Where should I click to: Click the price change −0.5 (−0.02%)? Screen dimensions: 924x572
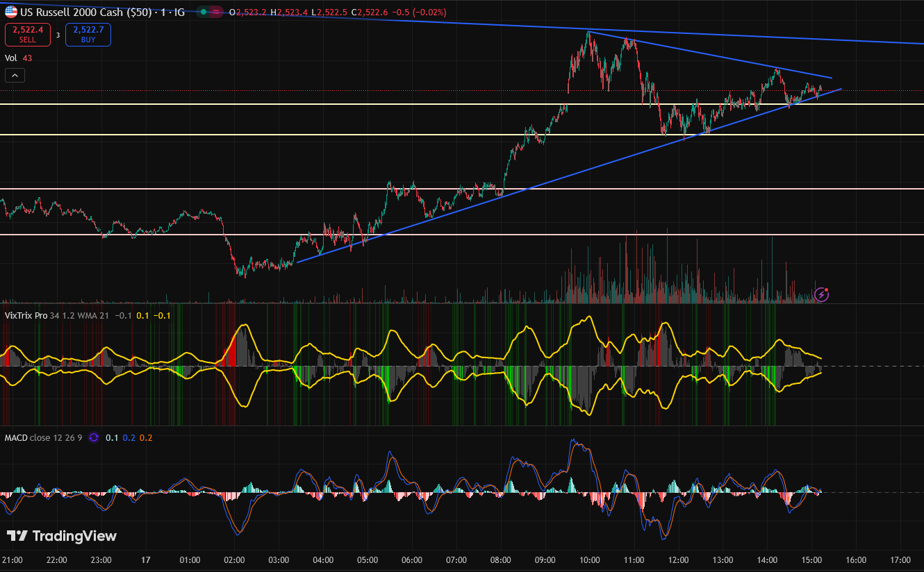coord(420,12)
